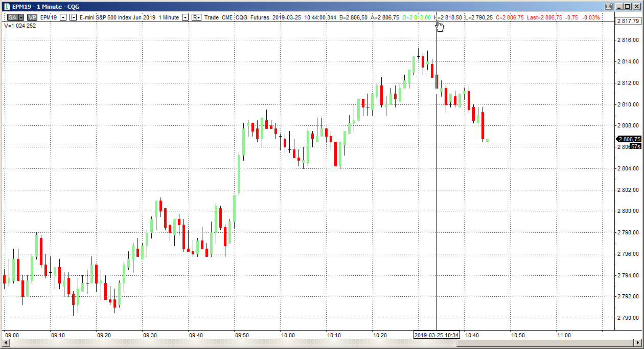Click the 09:00 time axis label
The width and height of the screenshot is (644, 349).
(x=12, y=335)
